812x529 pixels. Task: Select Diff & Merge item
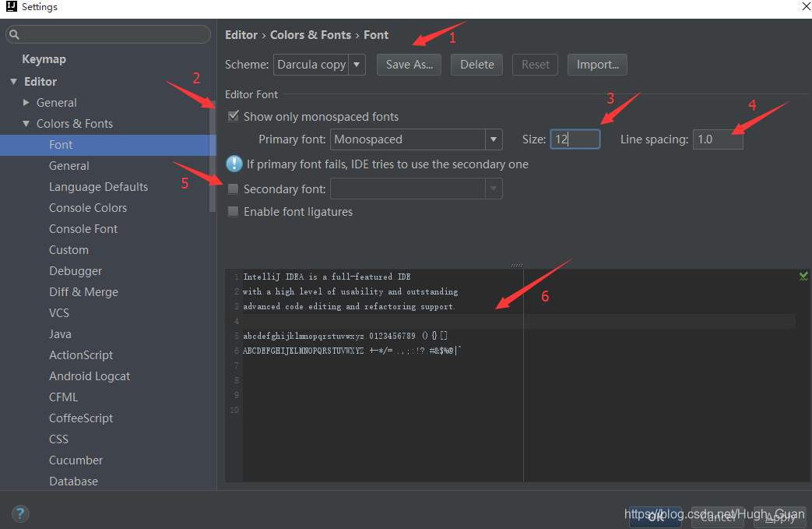[x=83, y=292]
